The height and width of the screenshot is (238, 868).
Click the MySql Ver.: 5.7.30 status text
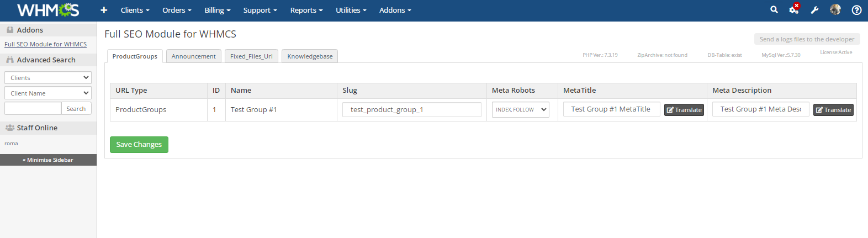point(781,55)
